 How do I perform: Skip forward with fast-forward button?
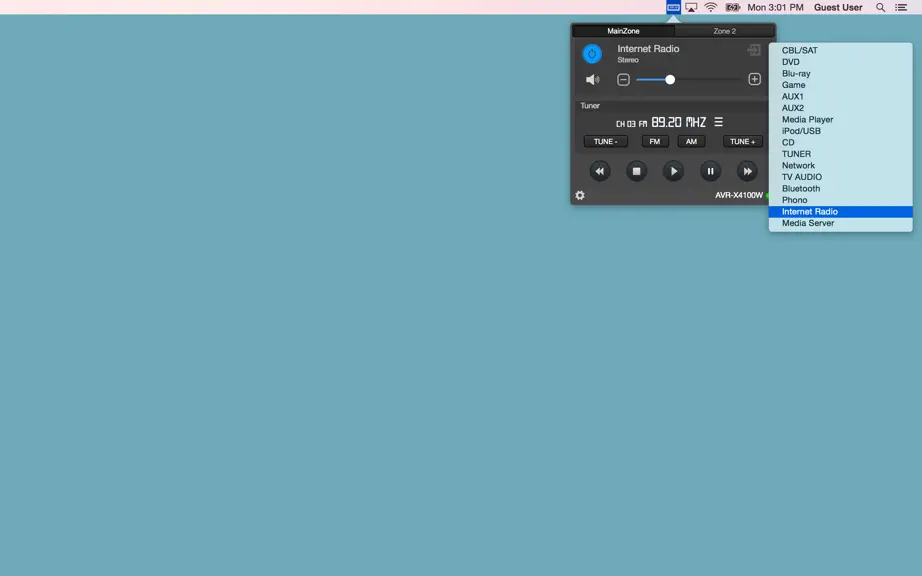click(x=747, y=171)
